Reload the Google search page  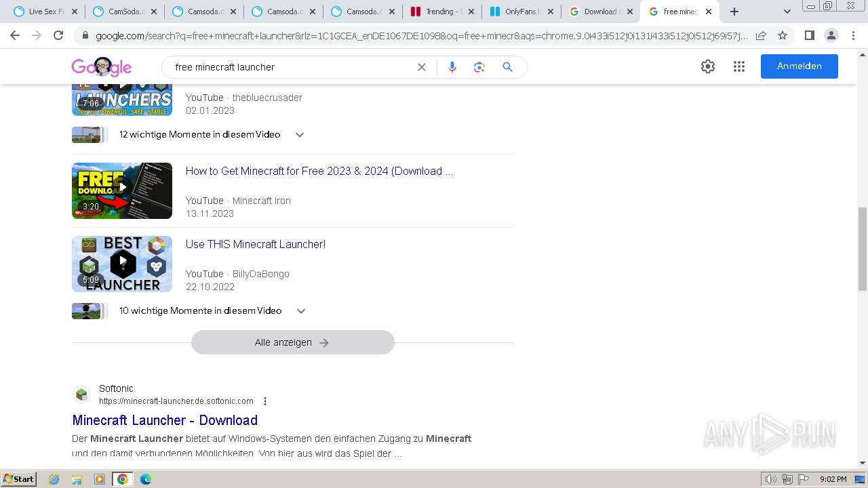58,35
